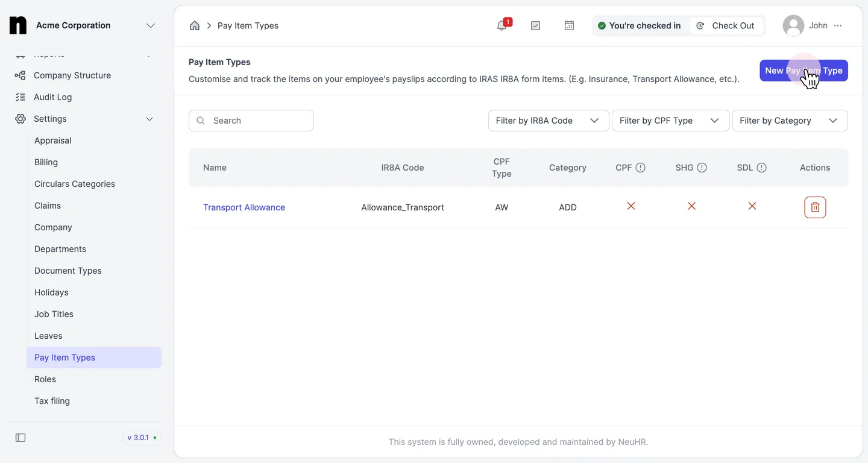Select Pay Item Types in sidebar
The image size is (868, 463).
click(x=94, y=357)
